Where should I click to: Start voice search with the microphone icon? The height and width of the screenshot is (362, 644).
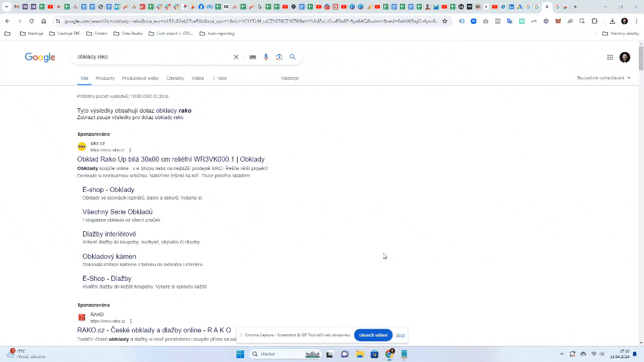[x=266, y=57]
